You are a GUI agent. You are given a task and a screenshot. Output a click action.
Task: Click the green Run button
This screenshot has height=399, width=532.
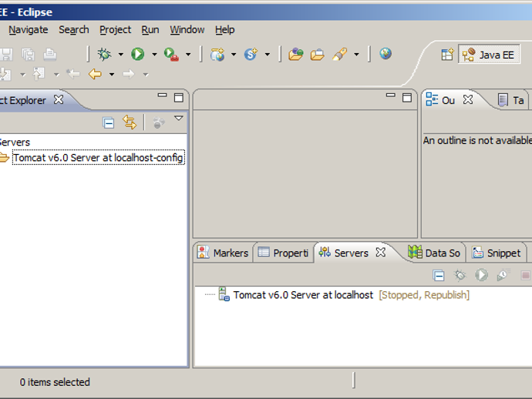138,54
